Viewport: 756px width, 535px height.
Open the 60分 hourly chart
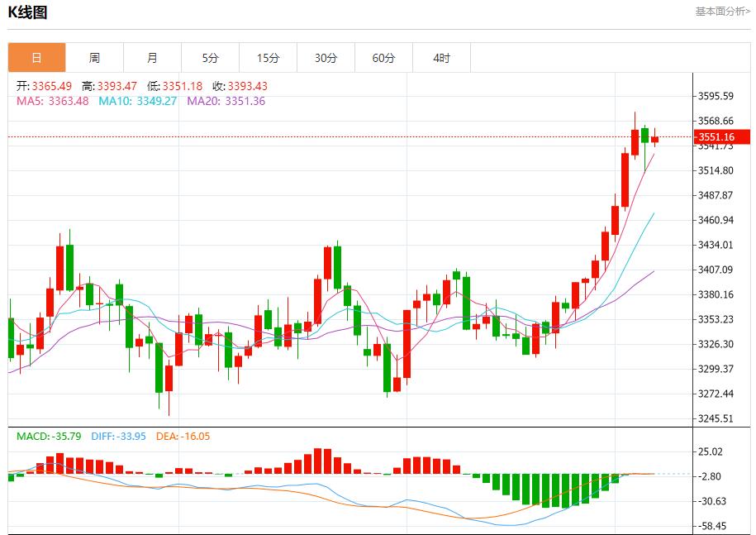tap(383, 57)
